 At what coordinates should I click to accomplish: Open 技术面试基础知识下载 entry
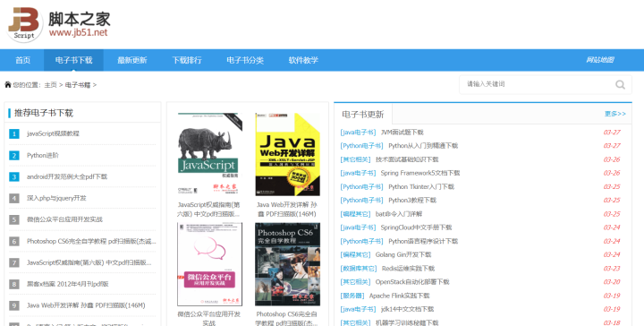pos(407,159)
